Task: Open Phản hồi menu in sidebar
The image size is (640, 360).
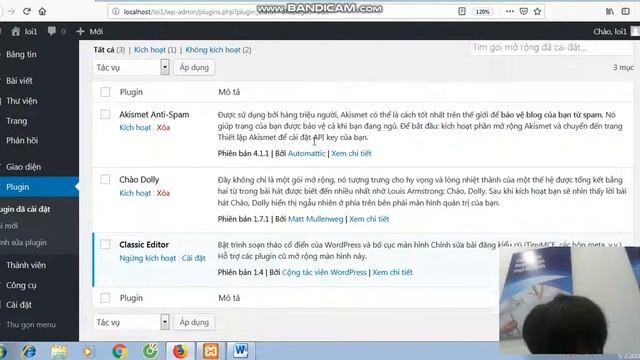Action: [22, 140]
